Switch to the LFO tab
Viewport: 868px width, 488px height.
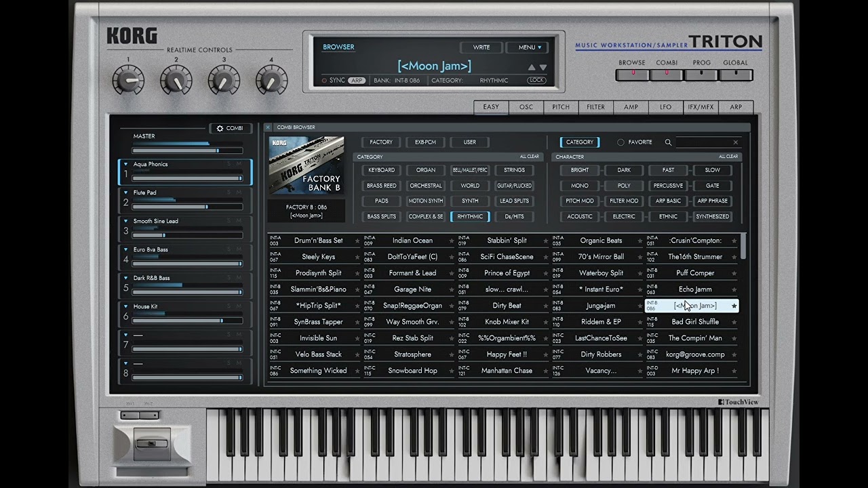666,107
